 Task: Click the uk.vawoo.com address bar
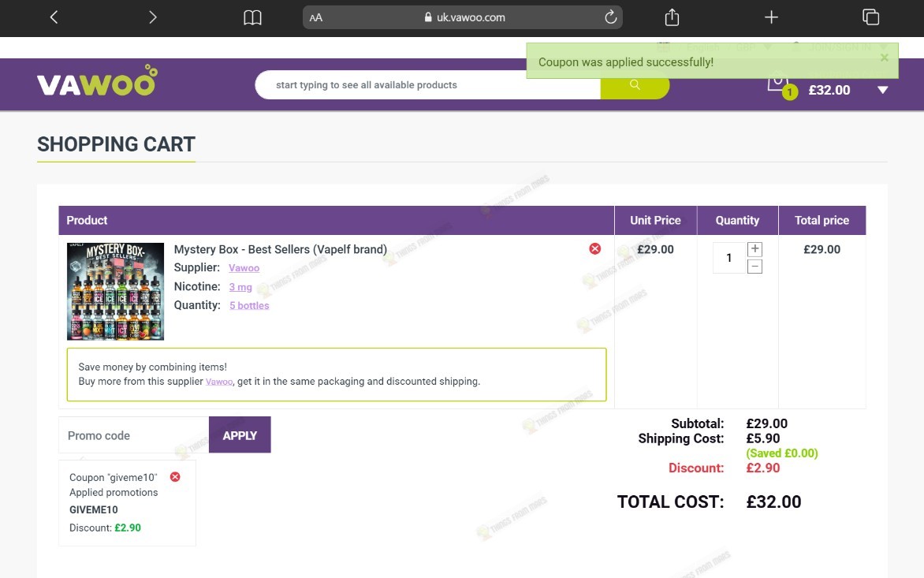click(463, 17)
